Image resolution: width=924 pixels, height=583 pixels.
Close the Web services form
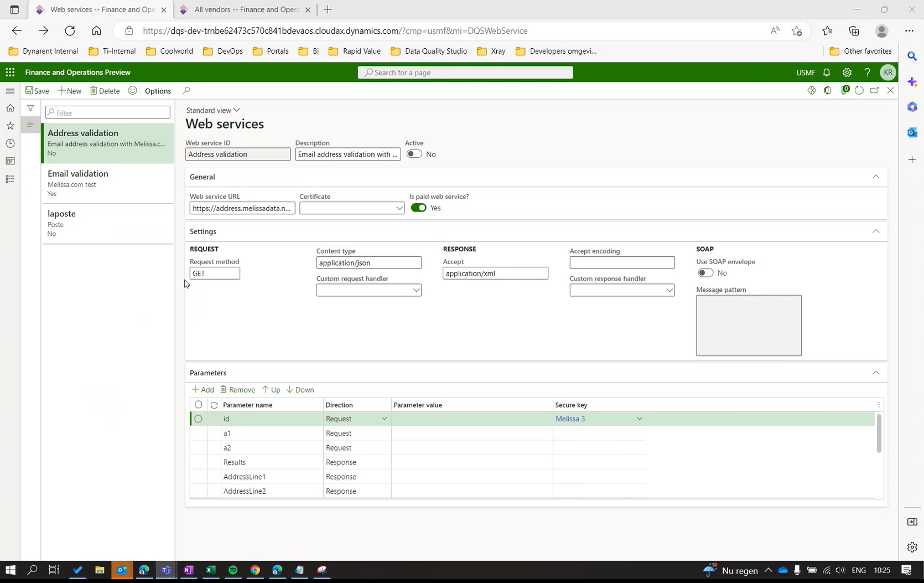point(891,90)
